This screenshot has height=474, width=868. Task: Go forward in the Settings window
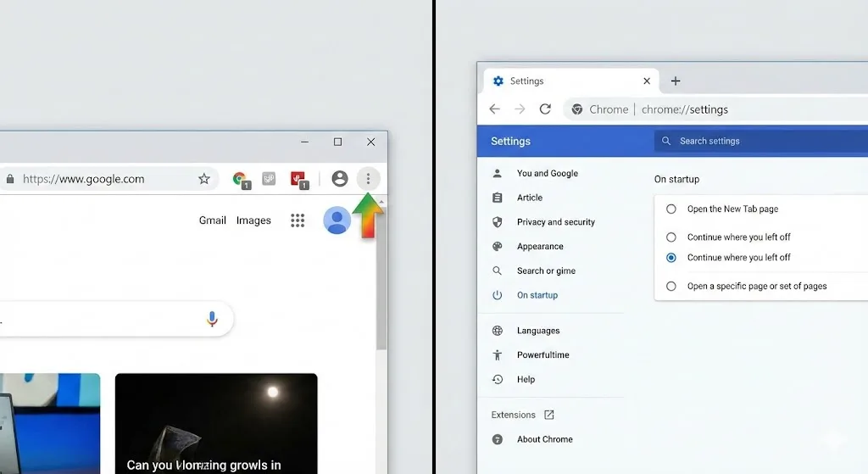click(x=520, y=109)
